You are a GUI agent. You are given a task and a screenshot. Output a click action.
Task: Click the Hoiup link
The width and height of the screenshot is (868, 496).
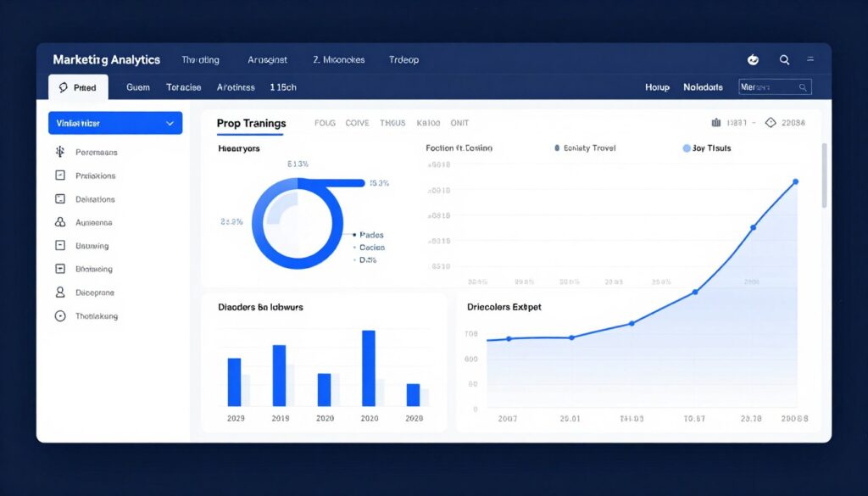pos(657,87)
